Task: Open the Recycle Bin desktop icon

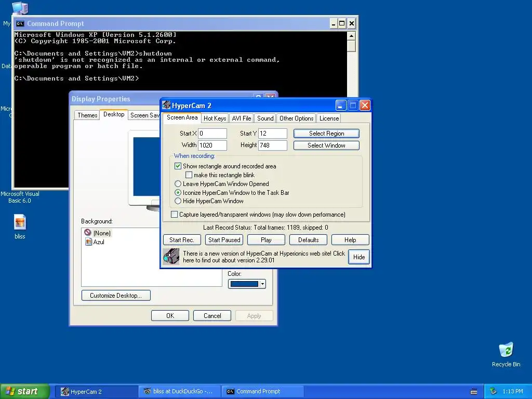Action: click(506, 354)
